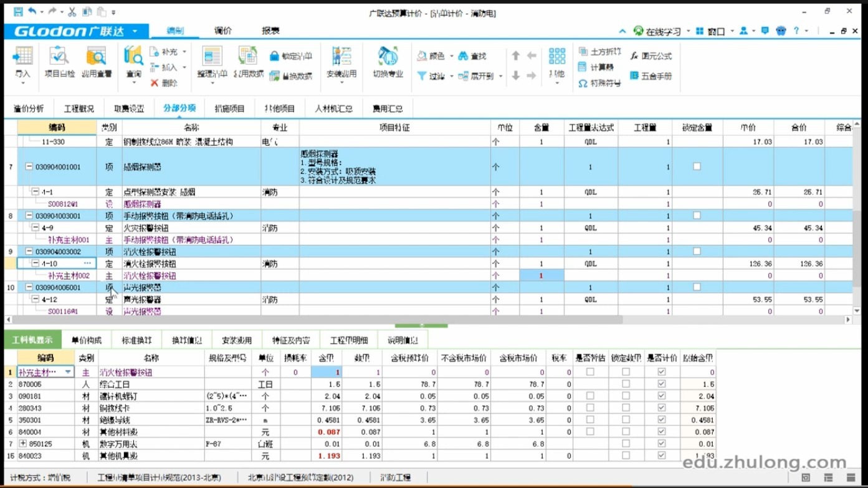Open the 土方折算 earthwork conversion tool
Screen dimensions: 868x488
(599, 52)
